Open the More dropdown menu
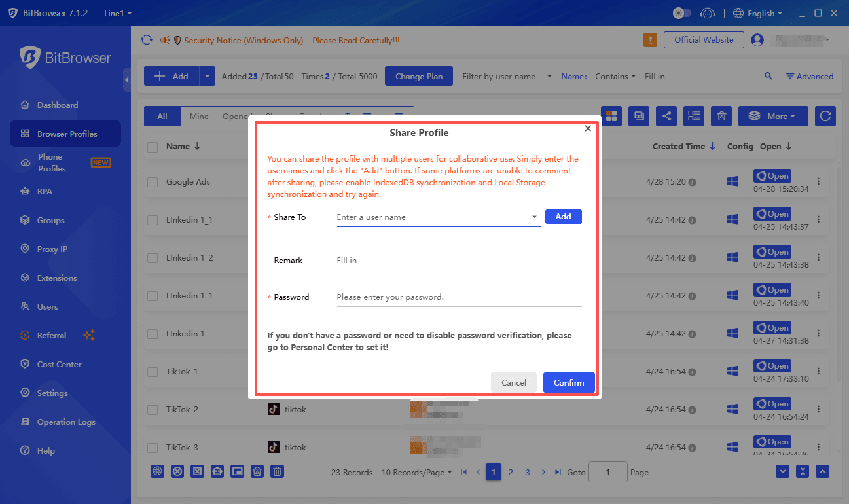Image resolution: width=849 pixels, height=504 pixels. [773, 116]
